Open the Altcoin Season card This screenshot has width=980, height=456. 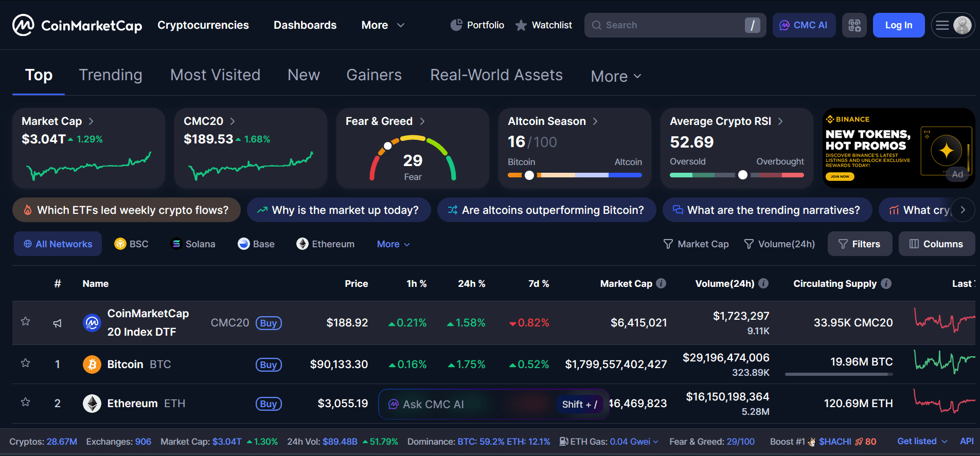coord(575,148)
